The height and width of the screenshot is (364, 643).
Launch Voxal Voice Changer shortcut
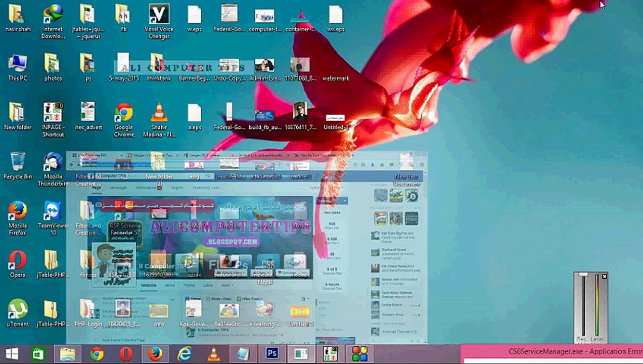pos(159,22)
